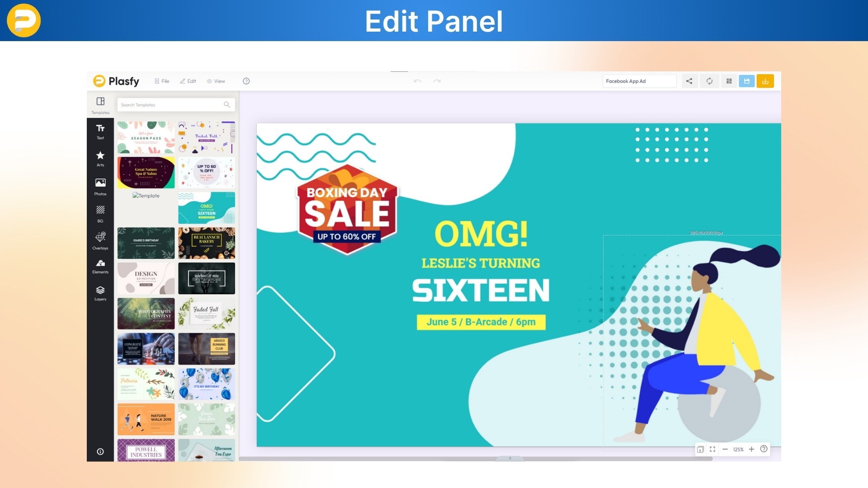Click the blue save button

747,81
